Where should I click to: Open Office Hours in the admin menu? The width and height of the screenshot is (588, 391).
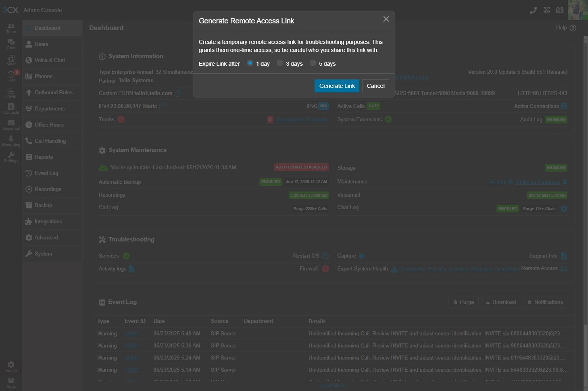tap(52, 125)
